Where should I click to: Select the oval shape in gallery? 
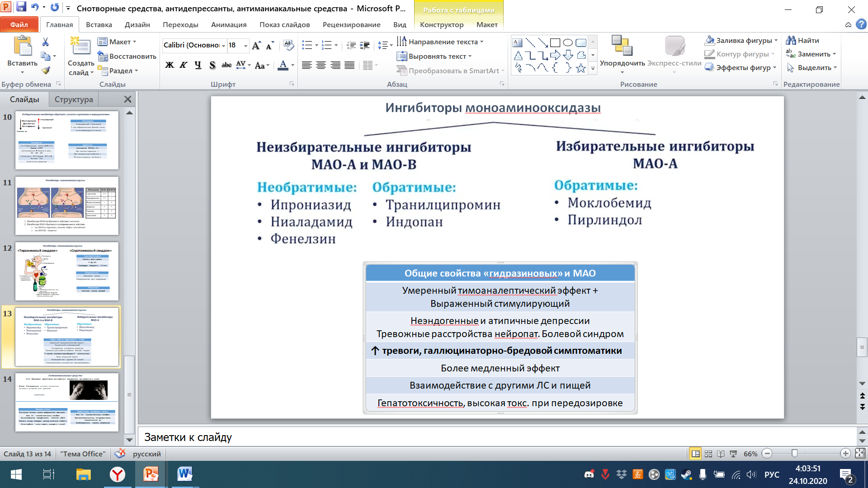click(x=568, y=43)
